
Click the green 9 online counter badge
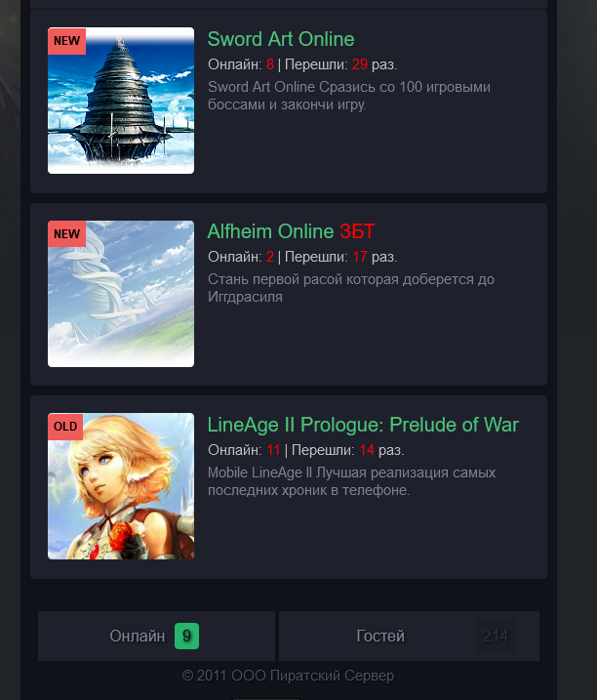point(186,636)
